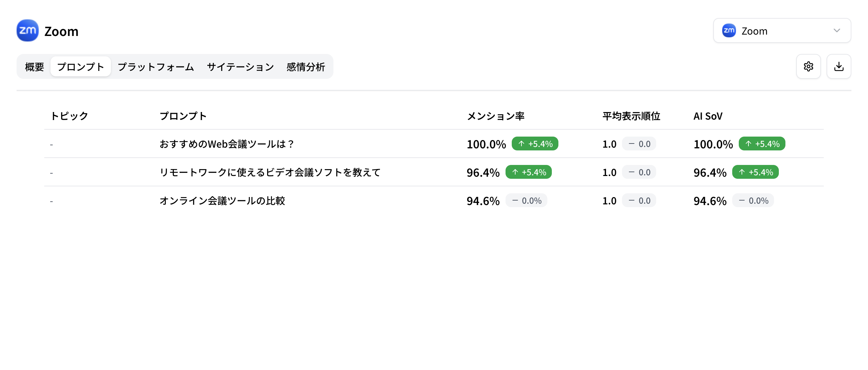Open the サイテーション tab
Viewport: 868px width, 370px height.
click(x=240, y=66)
